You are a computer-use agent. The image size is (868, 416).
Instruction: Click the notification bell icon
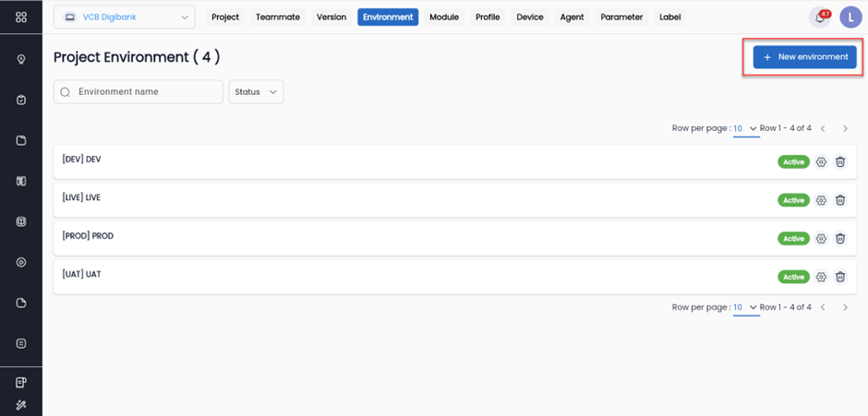pyautogui.click(x=819, y=18)
